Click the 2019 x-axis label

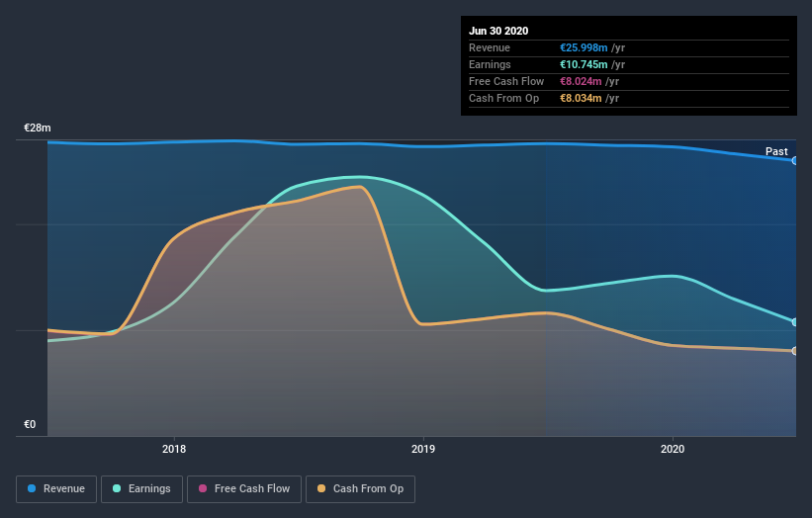[x=423, y=449]
